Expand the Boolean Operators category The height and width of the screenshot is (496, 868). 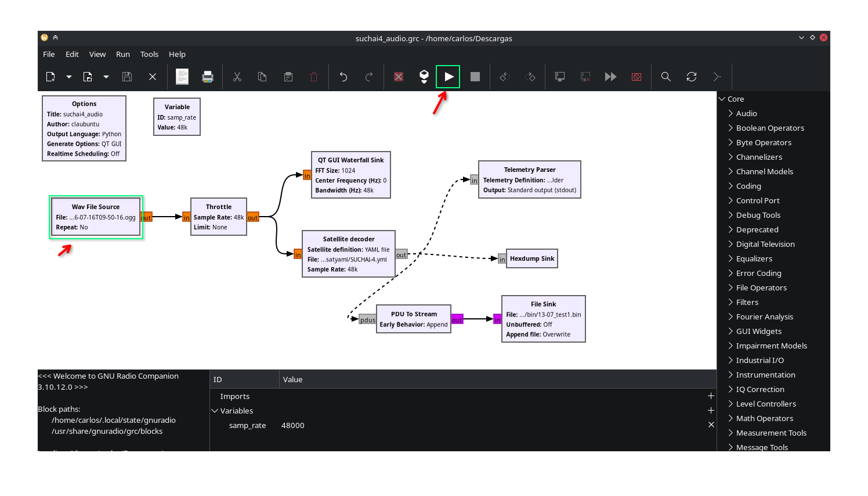(x=730, y=128)
